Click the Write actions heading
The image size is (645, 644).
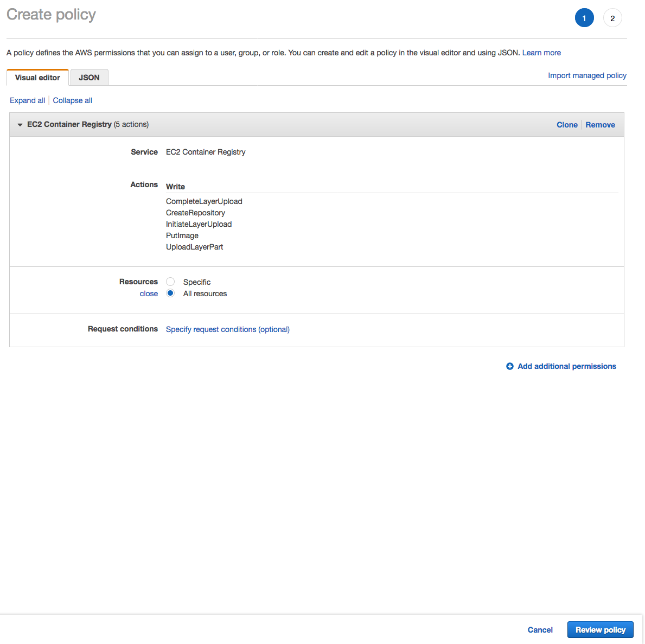[175, 187]
